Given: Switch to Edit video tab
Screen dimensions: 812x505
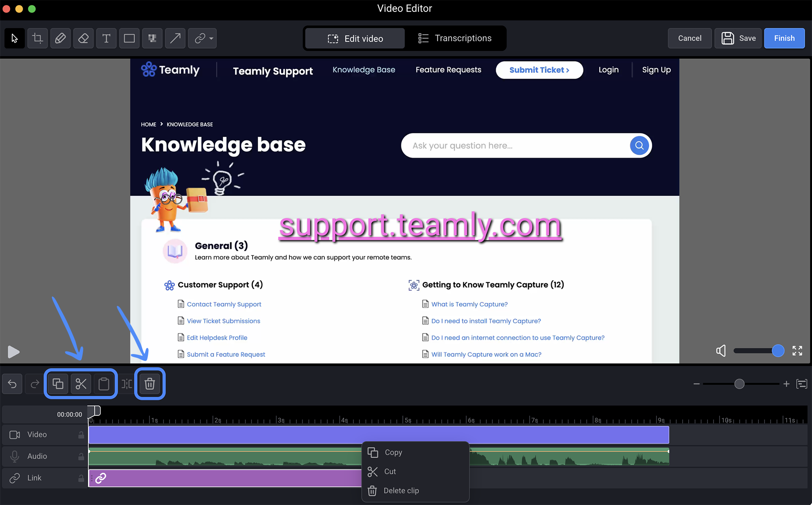Looking at the screenshot, I should 355,38.
